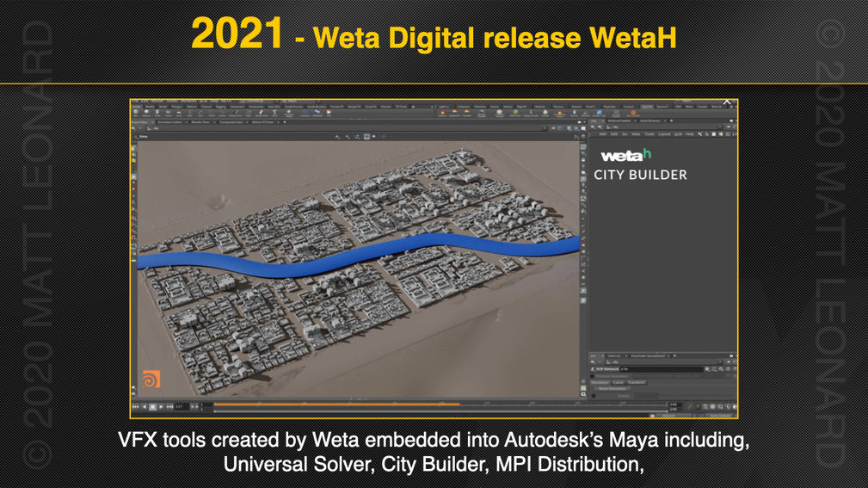This screenshot has width=868, height=488.
Task: Open the Vellum shelf tab
Action: coord(508,107)
